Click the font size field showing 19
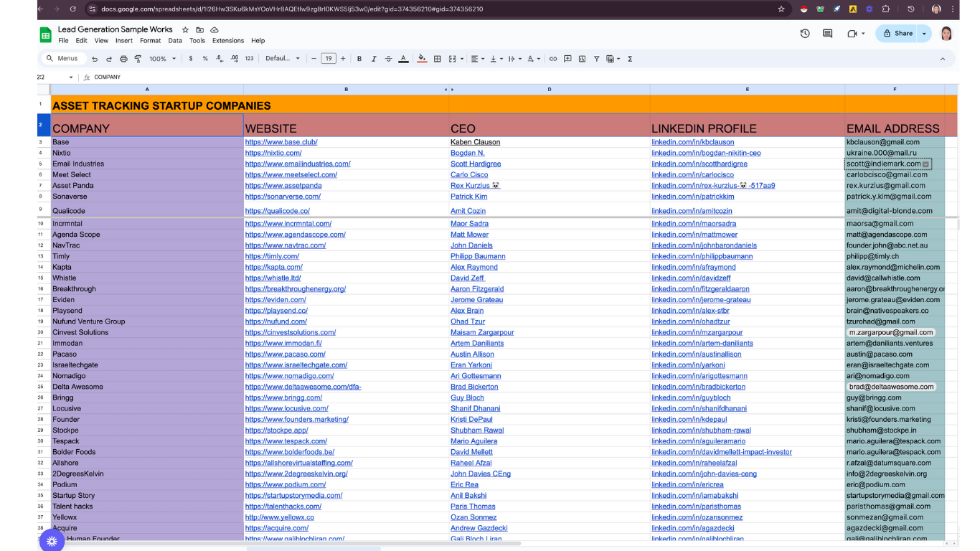Screen dimensions: 980x551 329,59
